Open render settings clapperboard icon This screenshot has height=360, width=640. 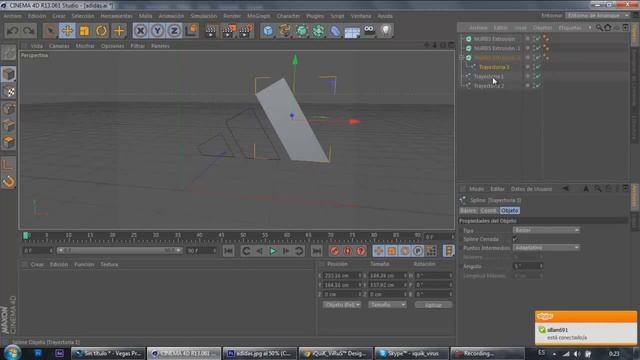246,31
